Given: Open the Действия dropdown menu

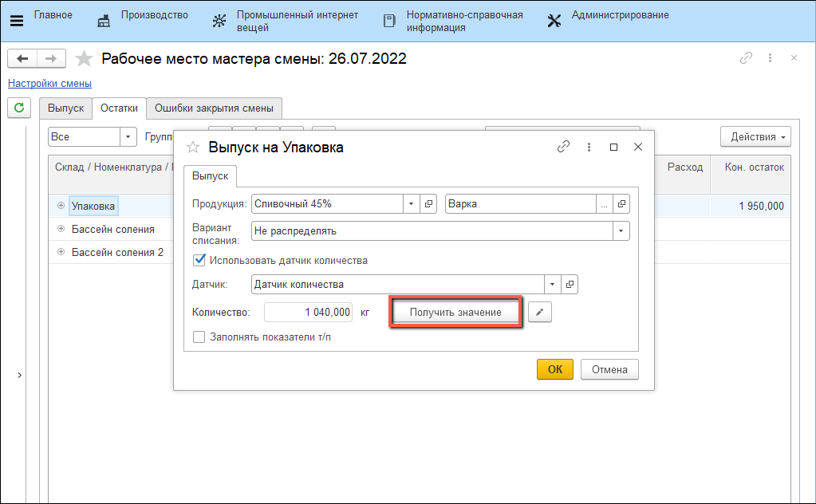Looking at the screenshot, I should [x=755, y=136].
